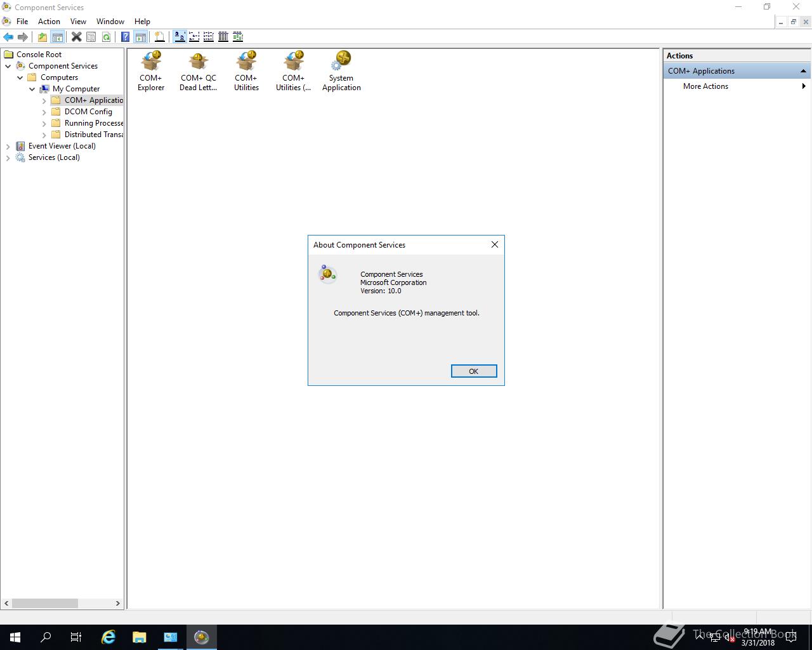Expand the Running Processes tree node
812x650 pixels.
click(44, 123)
